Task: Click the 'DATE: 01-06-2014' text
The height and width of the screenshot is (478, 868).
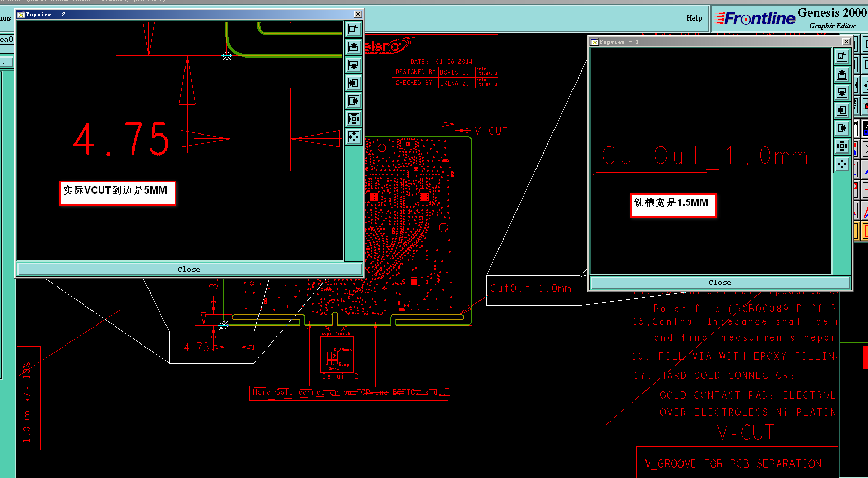Action: 441,62
